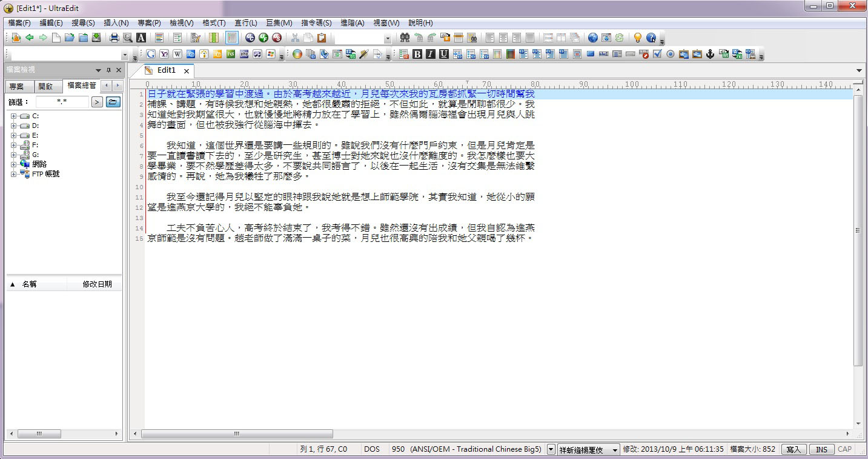Viewport: 868px width, 459px height.
Task: Toggle the CAP indicator in status bar
Action: click(844, 449)
